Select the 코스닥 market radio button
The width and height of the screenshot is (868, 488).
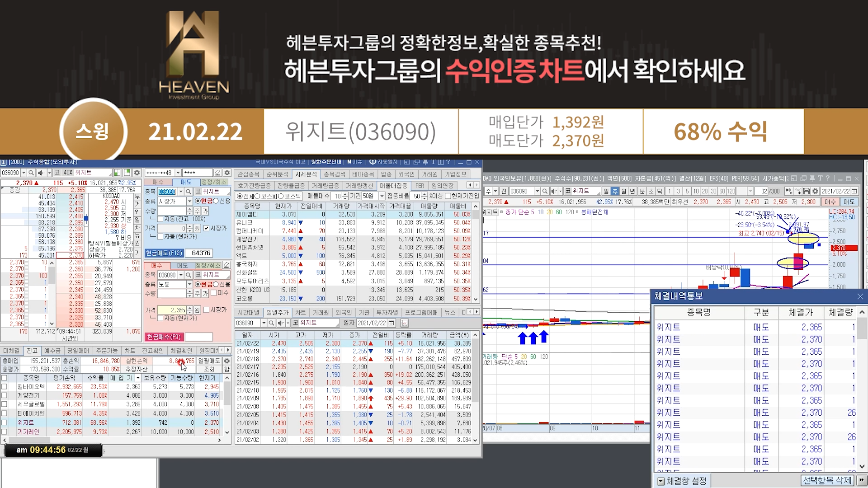click(x=281, y=196)
